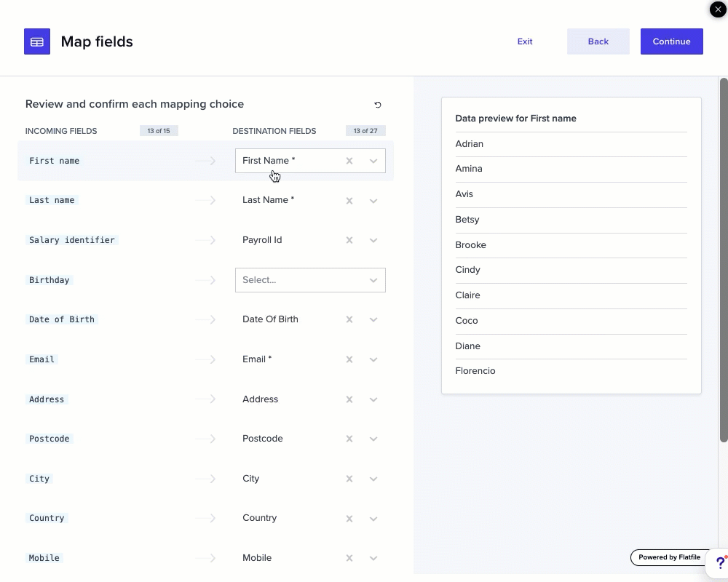728x582 pixels.
Task: Open the Payroll Id dropdown chevron
Action: coord(373,240)
